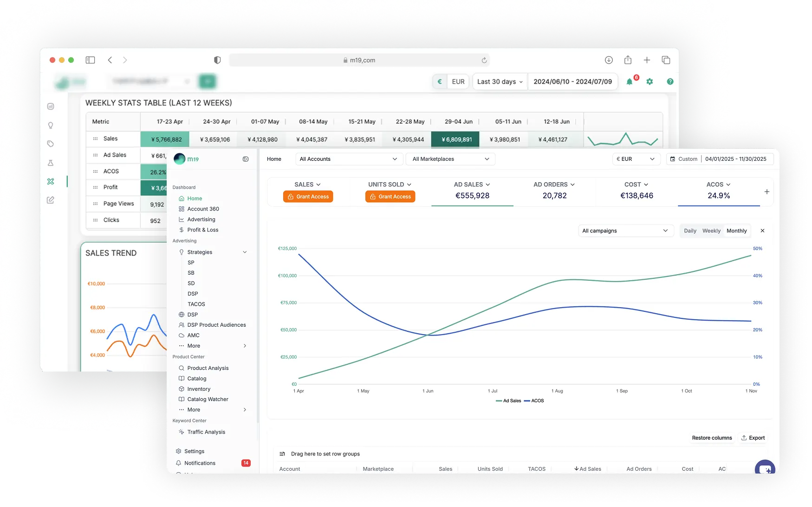The width and height of the screenshot is (812, 507).
Task: Click the browser forward arrow
Action: [x=125, y=60]
